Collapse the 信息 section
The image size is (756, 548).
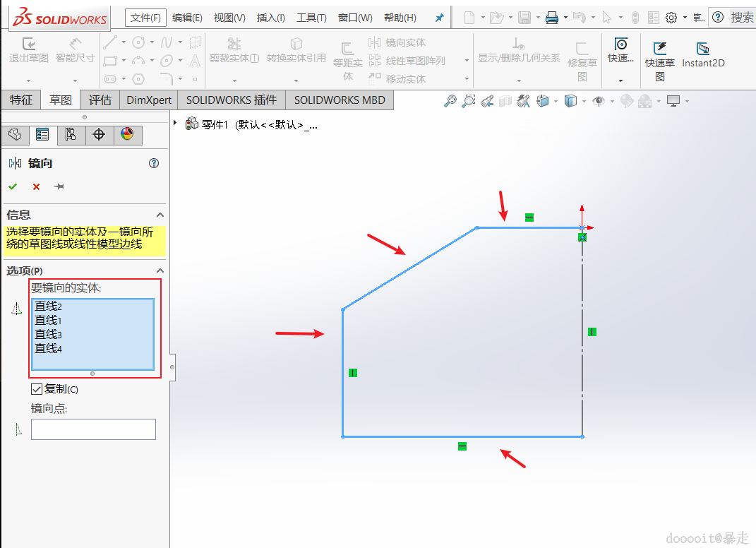tap(160, 215)
